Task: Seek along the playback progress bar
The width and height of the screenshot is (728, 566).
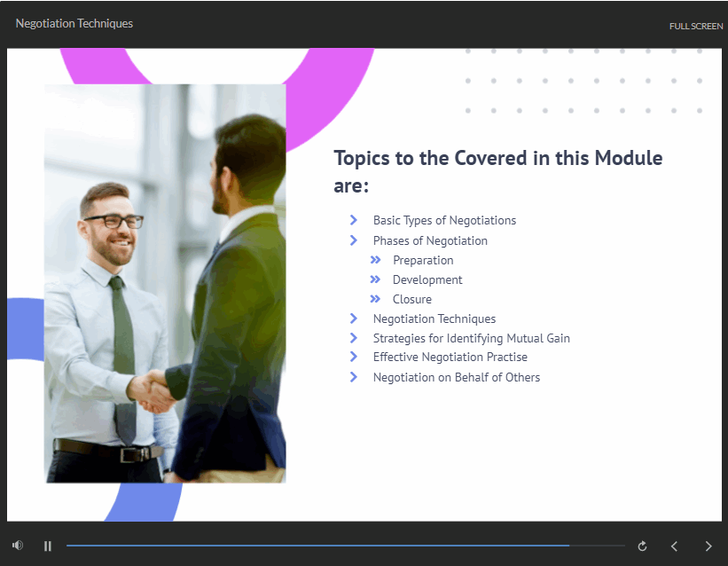Action: (x=346, y=546)
